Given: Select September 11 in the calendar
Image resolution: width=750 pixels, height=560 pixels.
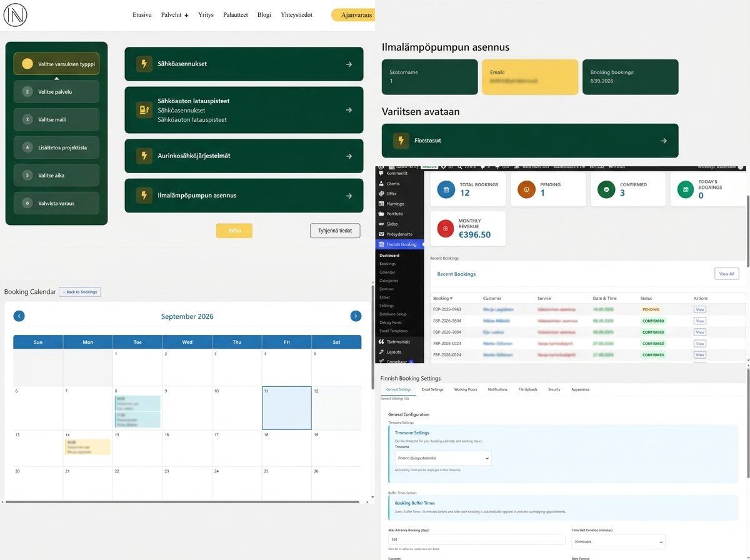Looking at the screenshot, I should tap(287, 407).
